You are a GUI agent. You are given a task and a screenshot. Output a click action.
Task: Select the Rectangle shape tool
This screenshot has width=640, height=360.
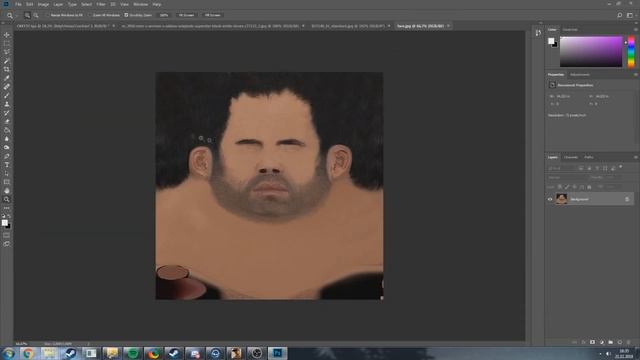[x=7, y=182]
